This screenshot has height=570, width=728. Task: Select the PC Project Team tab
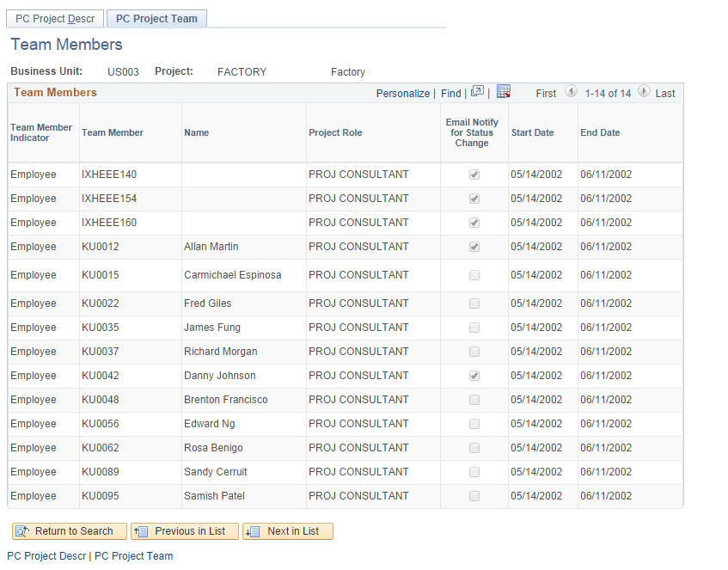point(156,18)
